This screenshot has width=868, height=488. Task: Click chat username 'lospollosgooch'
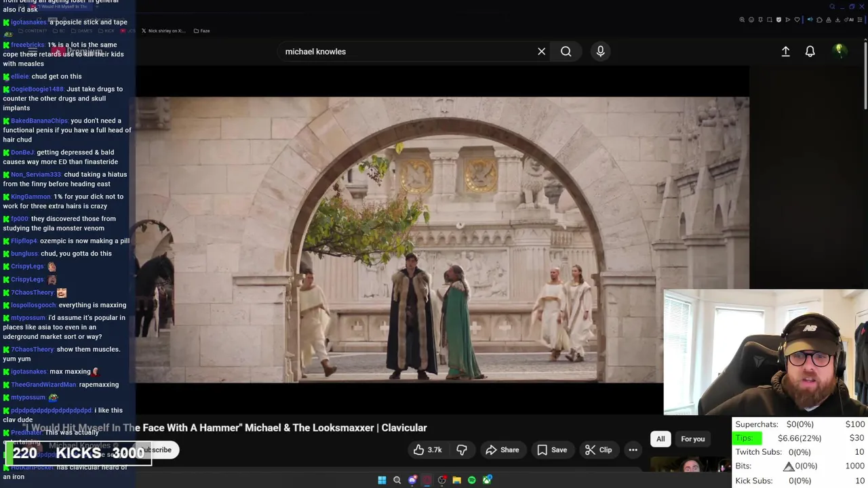(x=33, y=305)
